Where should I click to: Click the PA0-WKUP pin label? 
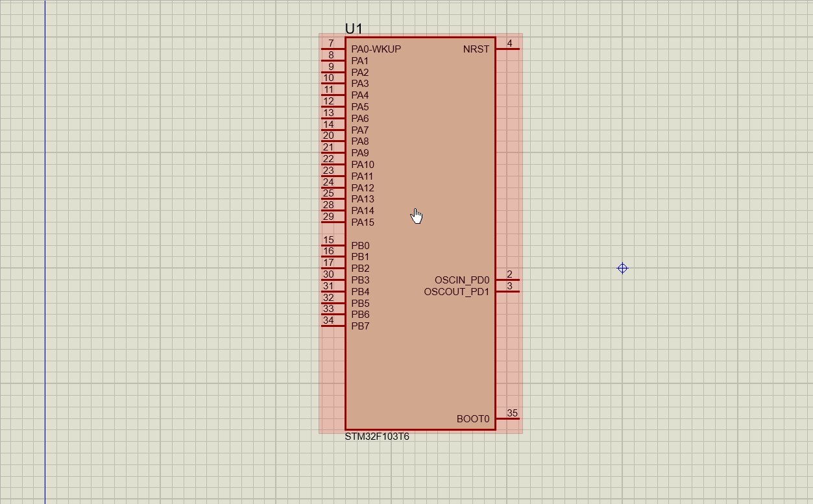[376, 49]
